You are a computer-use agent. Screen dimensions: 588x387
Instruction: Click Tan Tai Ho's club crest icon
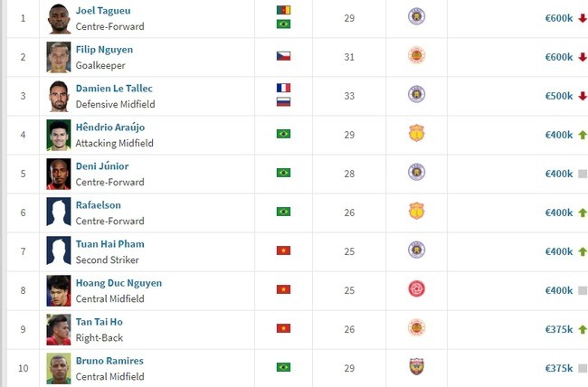pyautogui.click(x=417, y=328)
